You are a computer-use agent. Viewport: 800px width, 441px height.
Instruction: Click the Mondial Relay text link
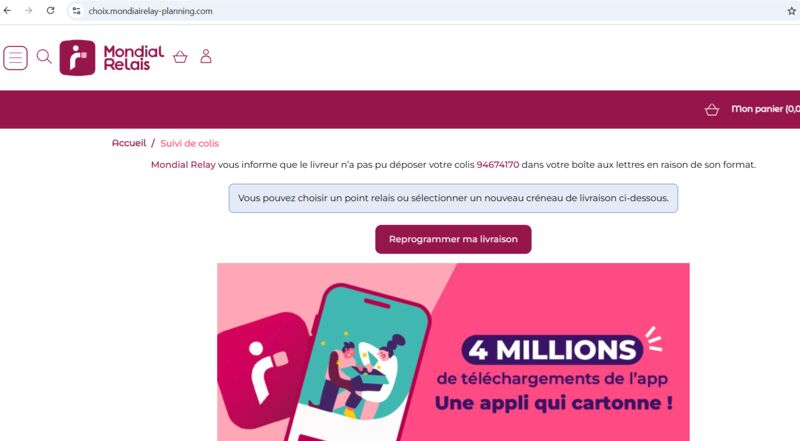pyautogui.click(x=183, y=165)
